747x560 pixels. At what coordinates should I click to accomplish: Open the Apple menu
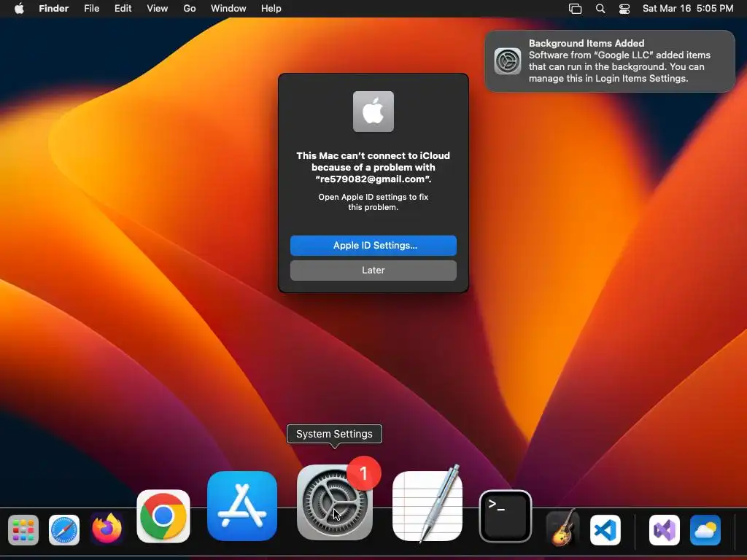point(19,9)
